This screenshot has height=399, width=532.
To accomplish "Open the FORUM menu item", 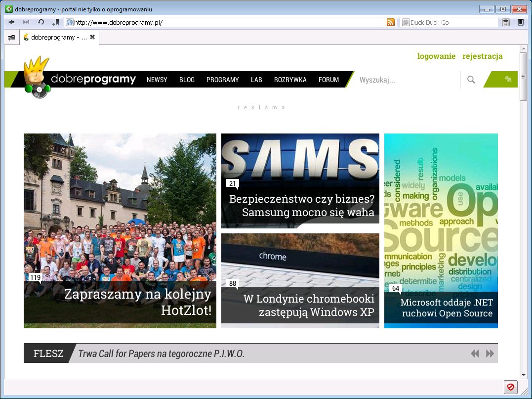I will pos(328,80).
